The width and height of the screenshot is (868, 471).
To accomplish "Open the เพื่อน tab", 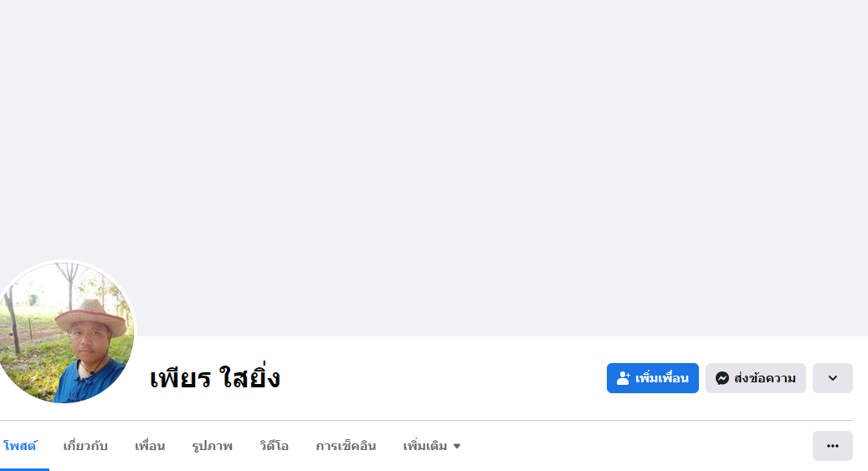I will click(150, 446).
